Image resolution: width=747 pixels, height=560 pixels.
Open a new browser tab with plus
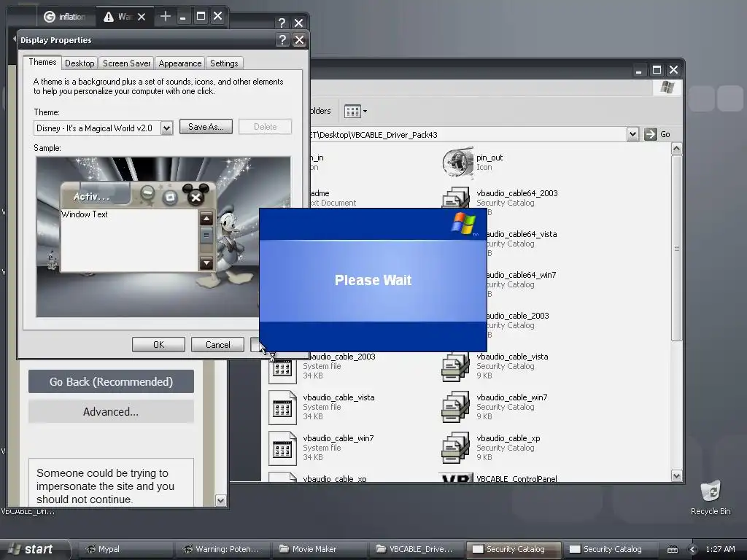pos(166,16)
